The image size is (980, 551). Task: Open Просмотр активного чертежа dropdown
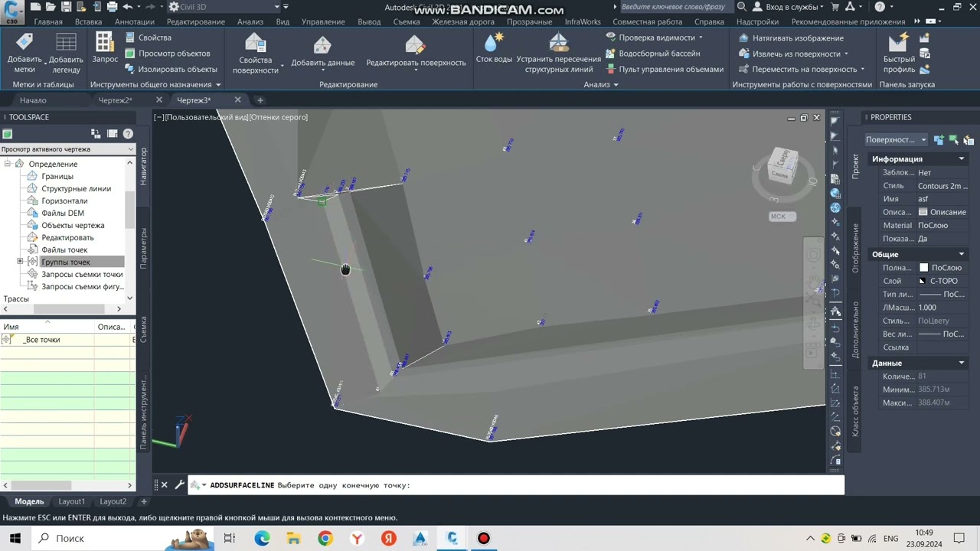point(67,149)
